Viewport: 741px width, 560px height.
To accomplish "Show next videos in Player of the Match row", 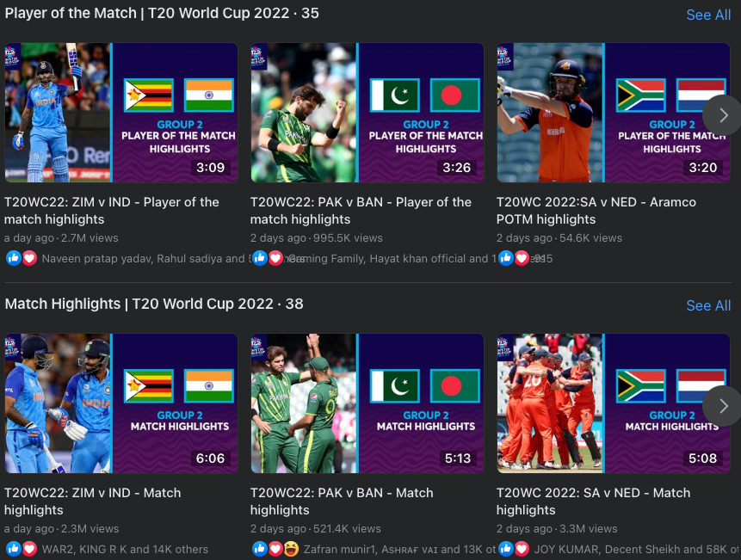I will [723, 114].
